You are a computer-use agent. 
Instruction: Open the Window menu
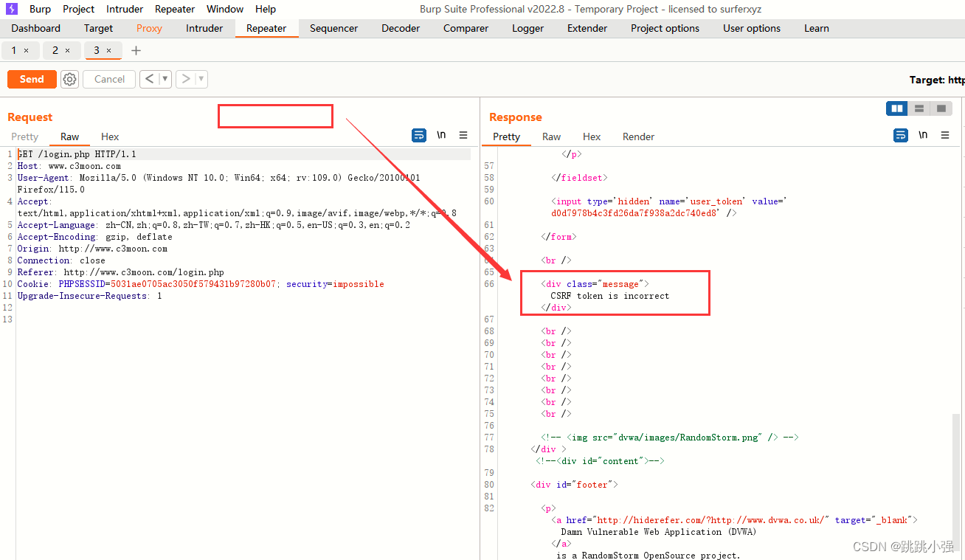[x=225, y=9]
